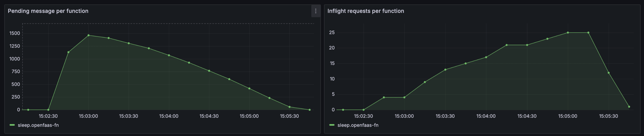Select the peak data point in Pending message chart
This screenshot has width=644, height=136.
click(x=88, y=35)
